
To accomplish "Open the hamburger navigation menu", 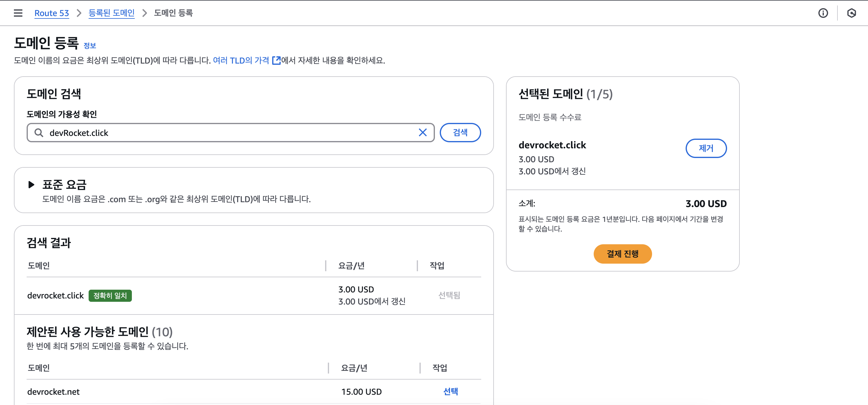I will coord(18,13).
